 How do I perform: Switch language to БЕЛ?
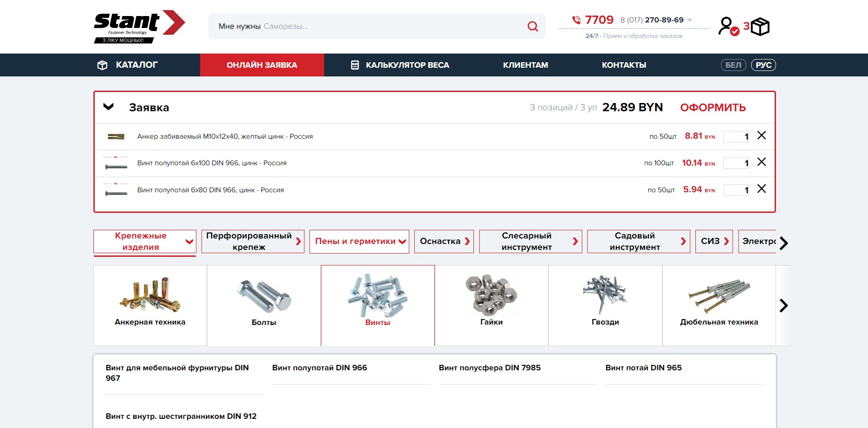point(733,65)
